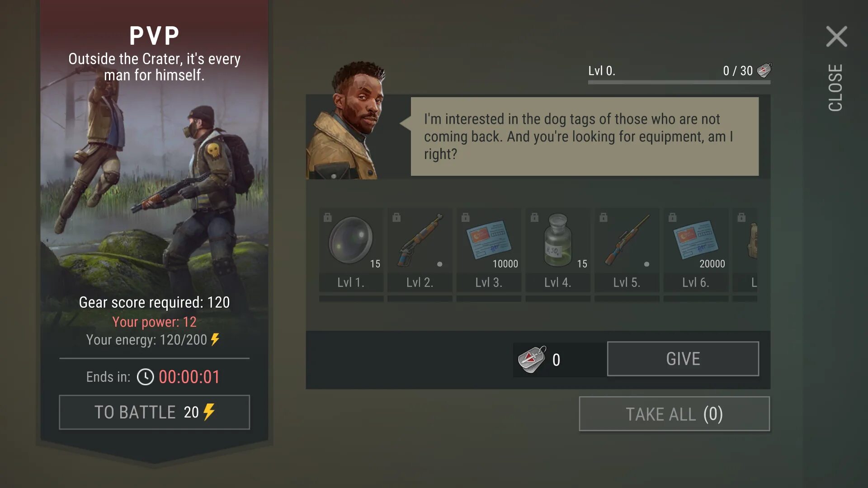Click the Lvl 0 dog tag progress bar
Screen dimensions: 868x488
[679, 82]
